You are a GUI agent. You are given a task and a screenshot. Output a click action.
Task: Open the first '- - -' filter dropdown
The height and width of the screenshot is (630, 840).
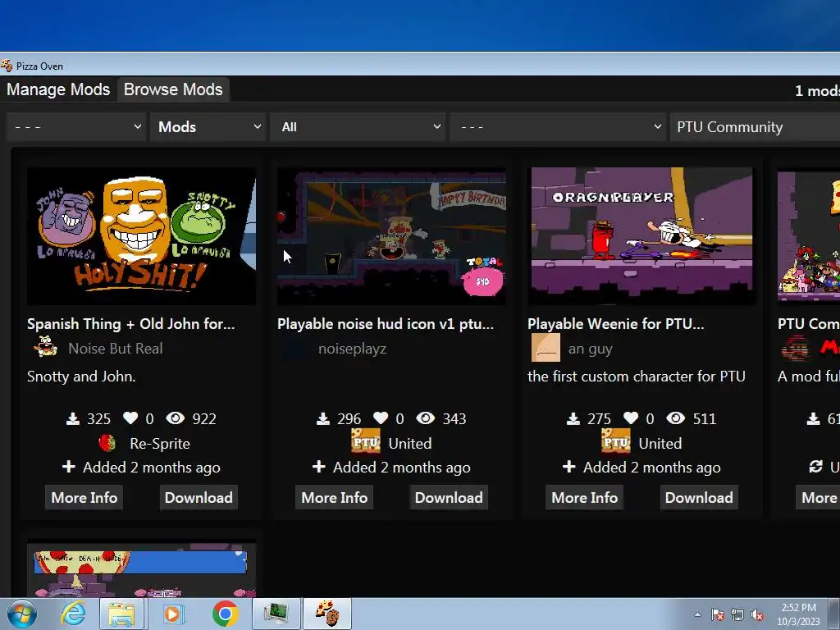(76, 127)
